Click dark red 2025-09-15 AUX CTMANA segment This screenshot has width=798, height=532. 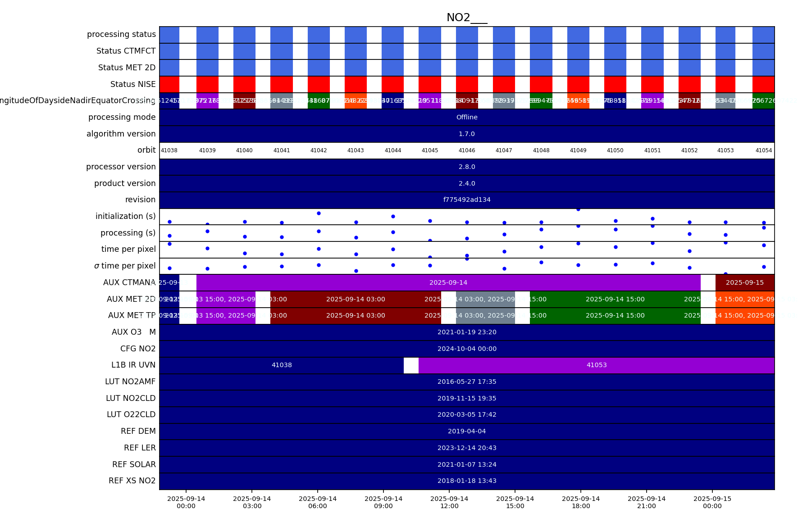(744, 282)
